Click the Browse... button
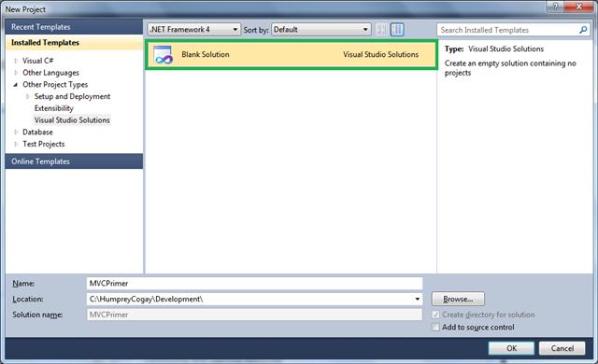Viewport: 598px width, 364px height. [x=458, y=300]
